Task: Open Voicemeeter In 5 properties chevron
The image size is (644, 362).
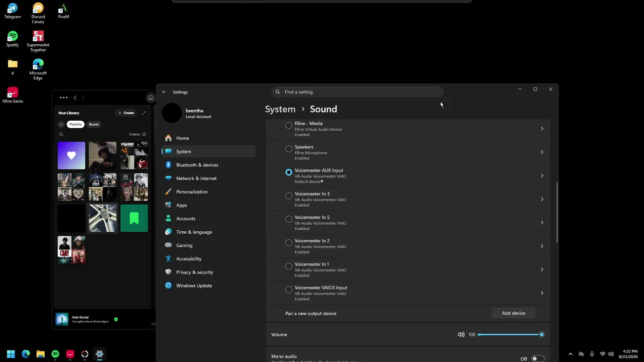Action: coord(542,223)
